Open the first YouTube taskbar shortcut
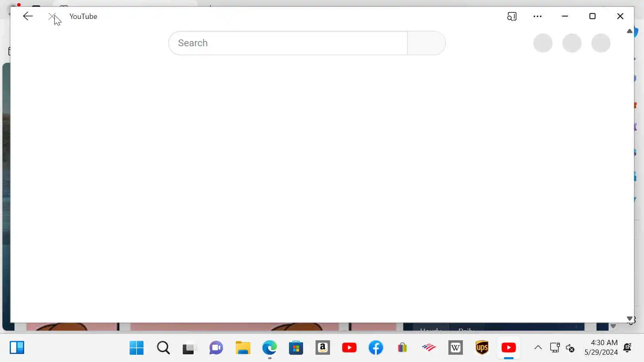The height and width of the screenshot is (362, 644). [x=349, y=348]
